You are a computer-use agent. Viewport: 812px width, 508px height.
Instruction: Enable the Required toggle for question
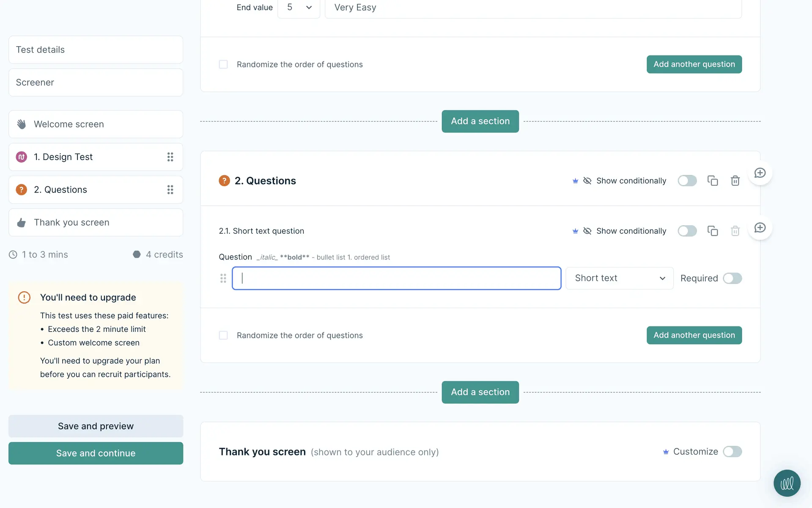tap(732, 278)
